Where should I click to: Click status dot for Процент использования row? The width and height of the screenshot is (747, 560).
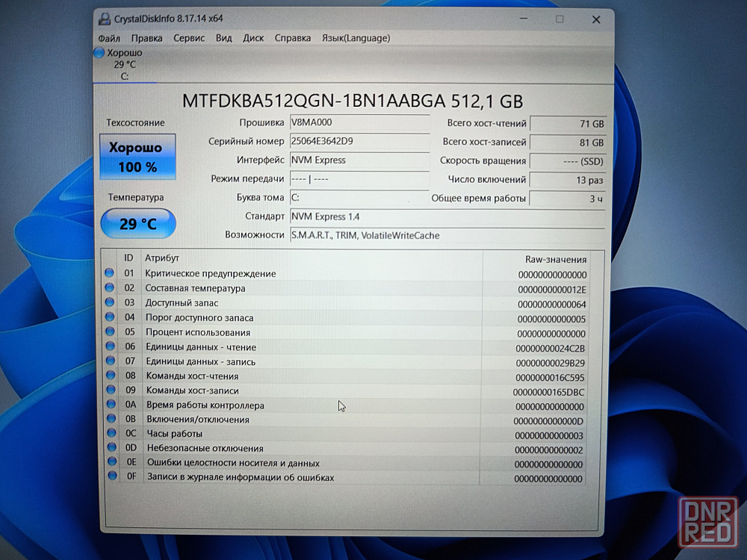pyautogui.click(x=110, y=332)
